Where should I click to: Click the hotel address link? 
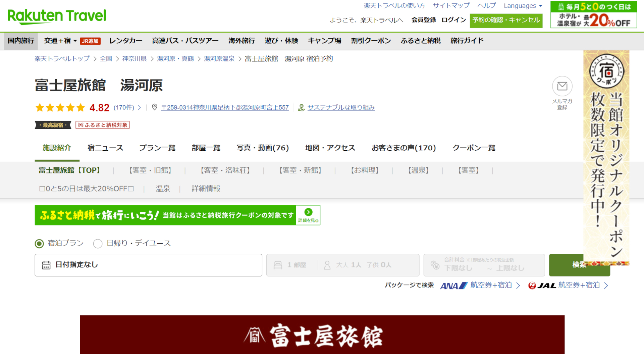225,108
